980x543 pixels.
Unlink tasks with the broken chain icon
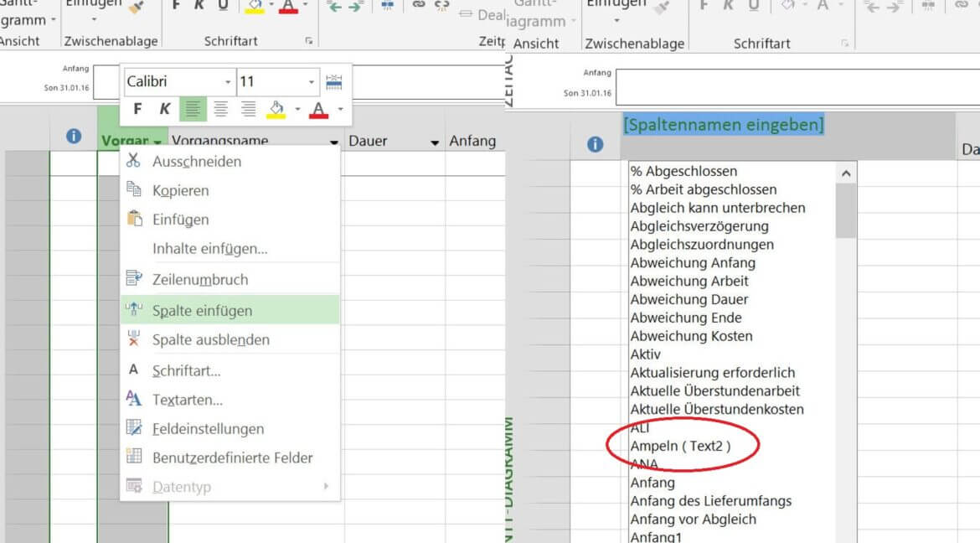[441, 7]
